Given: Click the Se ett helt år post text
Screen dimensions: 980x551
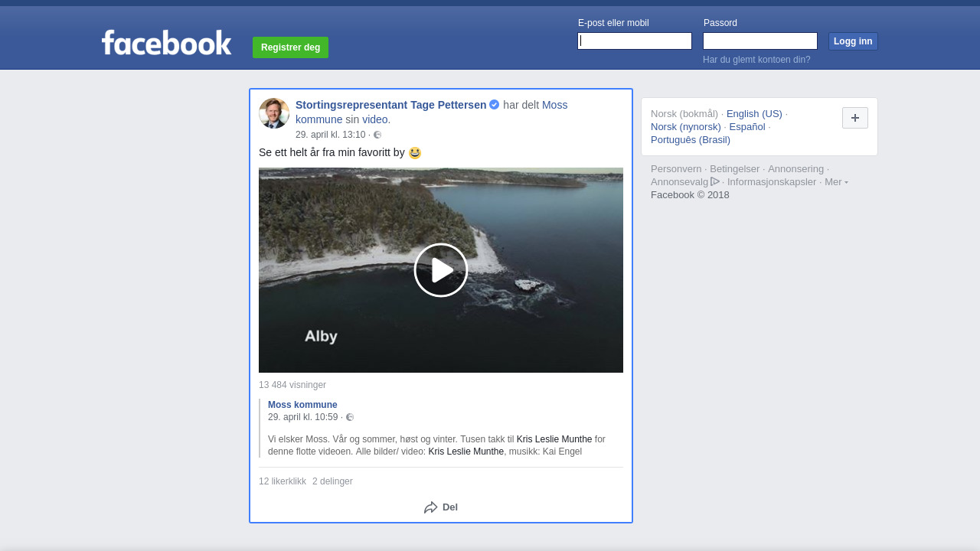Looking at the screenshot, I should 332,153.
